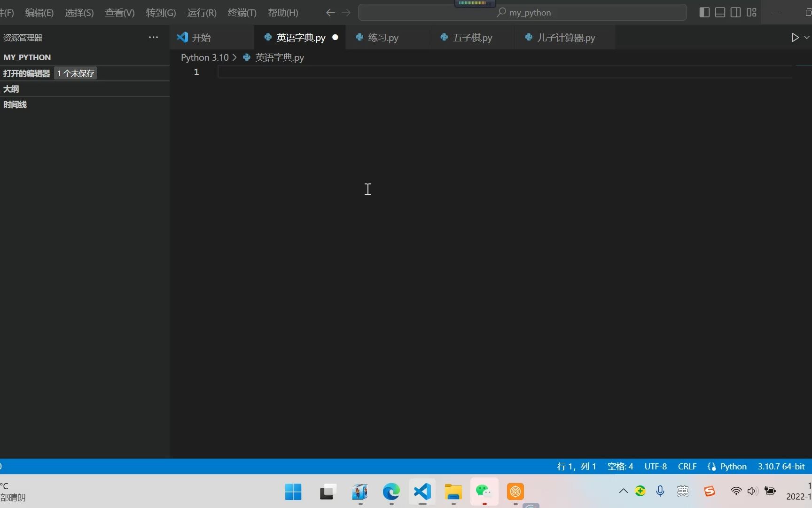Expand the 时间线 section

(x=15, y=104)
